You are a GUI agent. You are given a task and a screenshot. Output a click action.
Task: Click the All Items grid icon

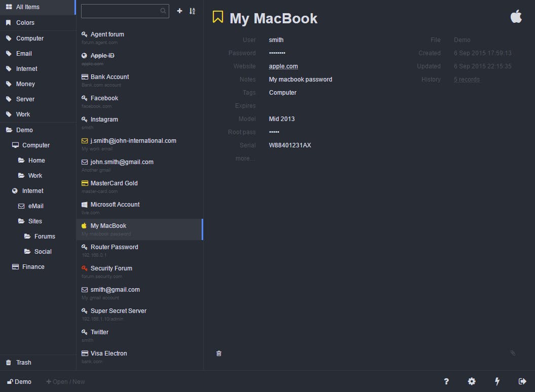[9, 7]
